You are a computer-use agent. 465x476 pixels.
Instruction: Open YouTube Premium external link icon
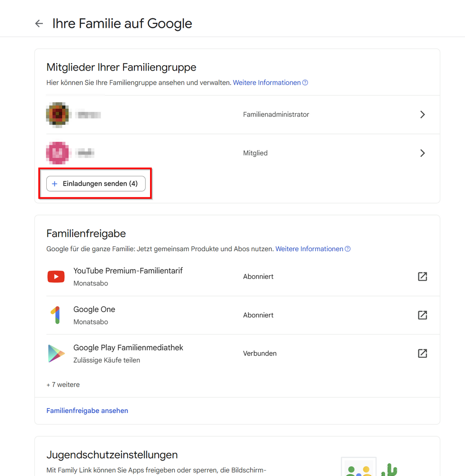click(x=422, y=276)
